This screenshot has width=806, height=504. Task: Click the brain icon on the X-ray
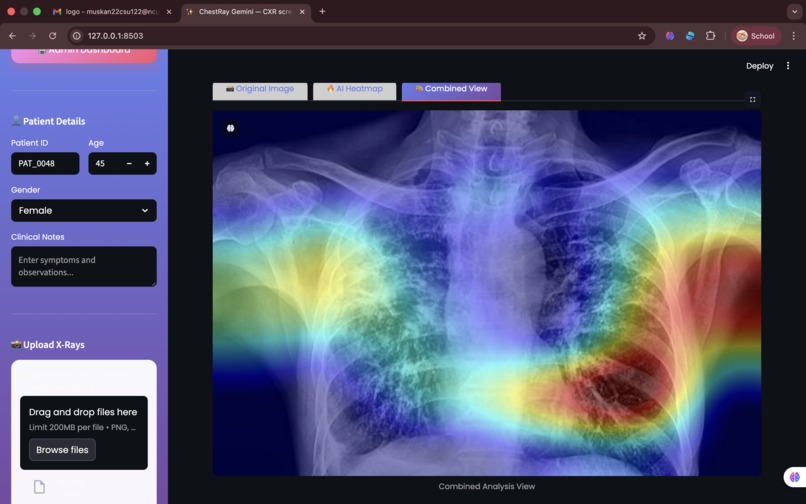230,128
